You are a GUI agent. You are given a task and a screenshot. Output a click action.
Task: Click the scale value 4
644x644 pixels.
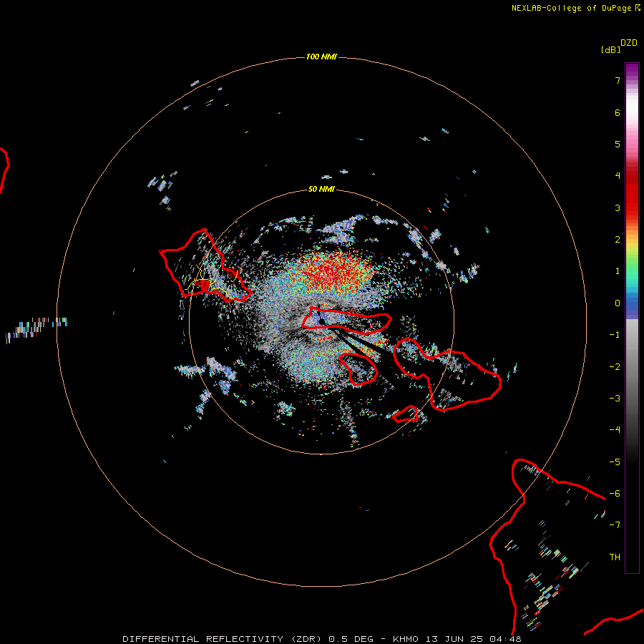pyautogui.click(x=618, y=176)
